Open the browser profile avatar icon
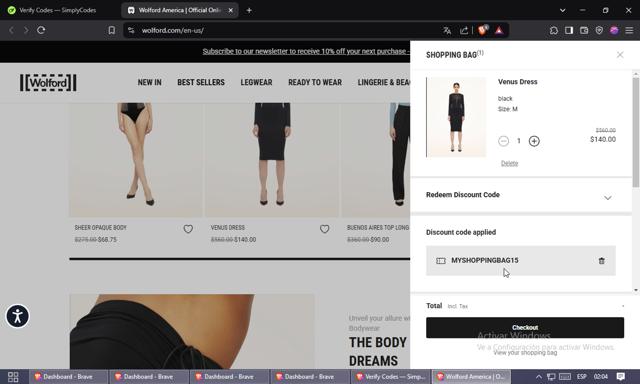This screenshot has height=384, width=640. pyautogui.click(x=614, y=30)
